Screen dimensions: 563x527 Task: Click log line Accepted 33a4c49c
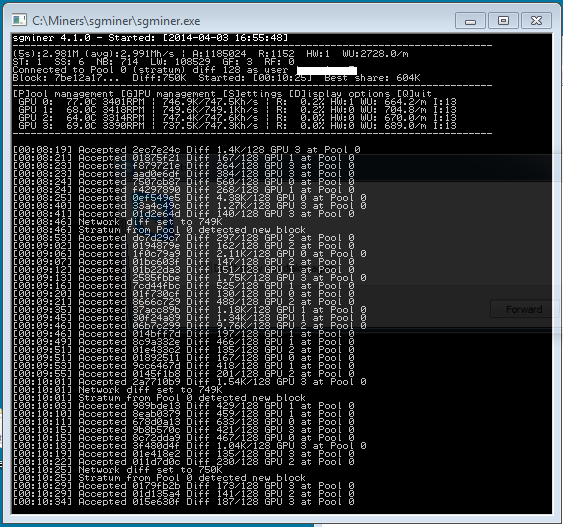pyautogui.click(x=189, y=205)
